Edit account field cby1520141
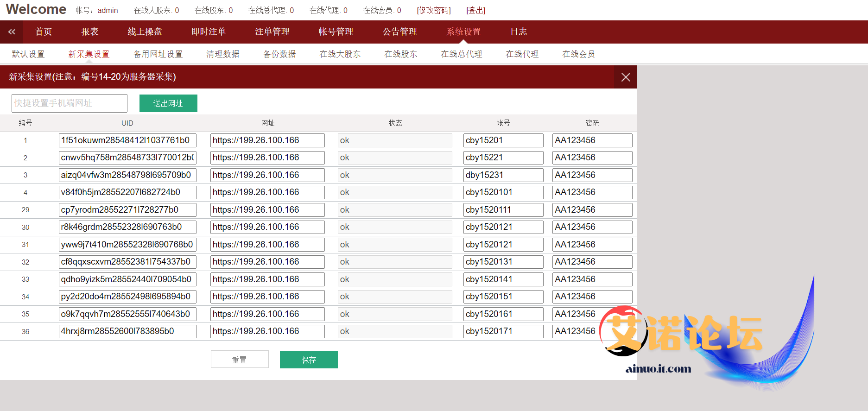Screen dimensions: 868x411 pos(503,279)
